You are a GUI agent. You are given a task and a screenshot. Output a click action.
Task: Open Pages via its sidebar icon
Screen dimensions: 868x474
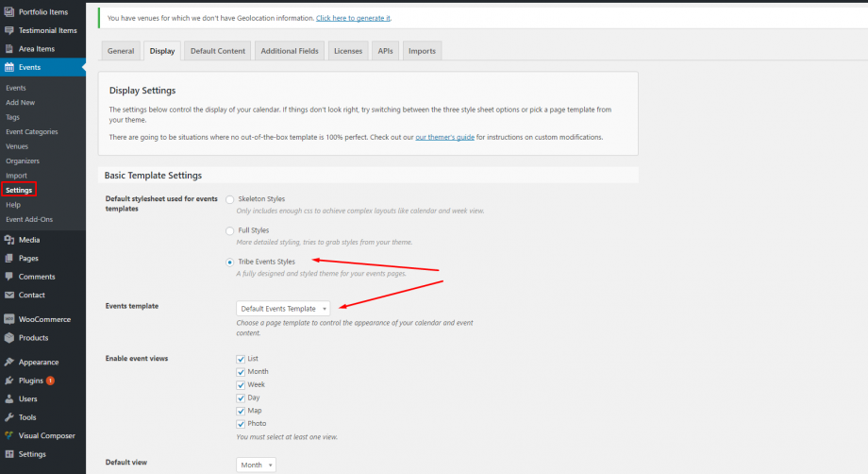(x=9, y=258)
